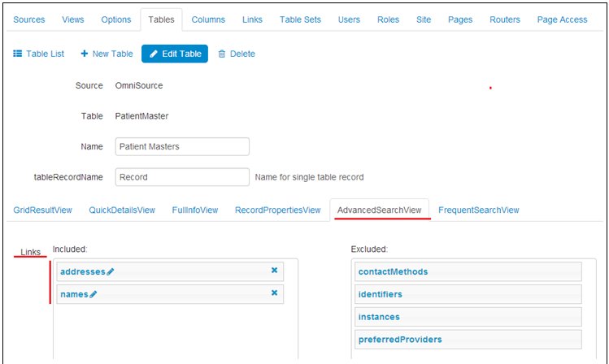Image resolution: width=609 pixels, height=364 pixels.
Task: Create a New Table
Action: click(107, 54)
